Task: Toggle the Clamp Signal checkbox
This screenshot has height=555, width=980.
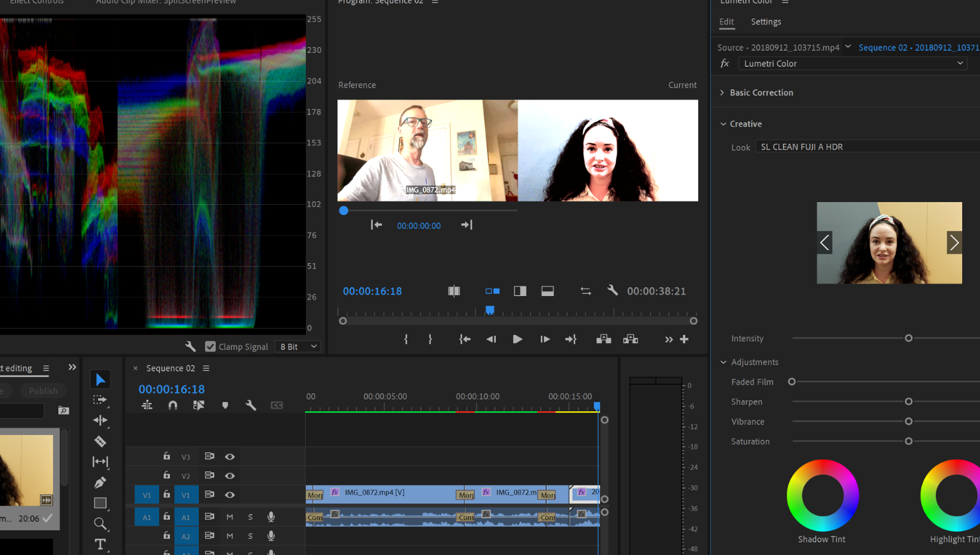Action: coord(211,347)
